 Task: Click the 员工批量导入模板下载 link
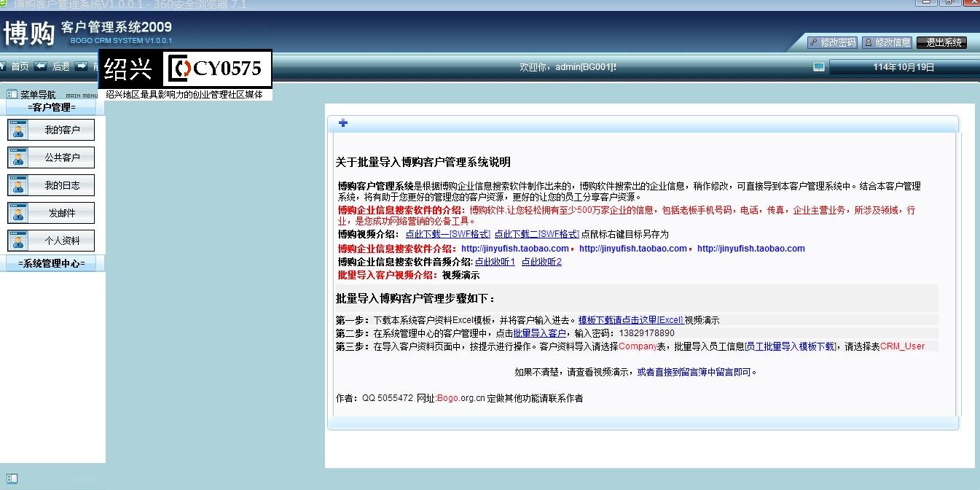point(791,346)
